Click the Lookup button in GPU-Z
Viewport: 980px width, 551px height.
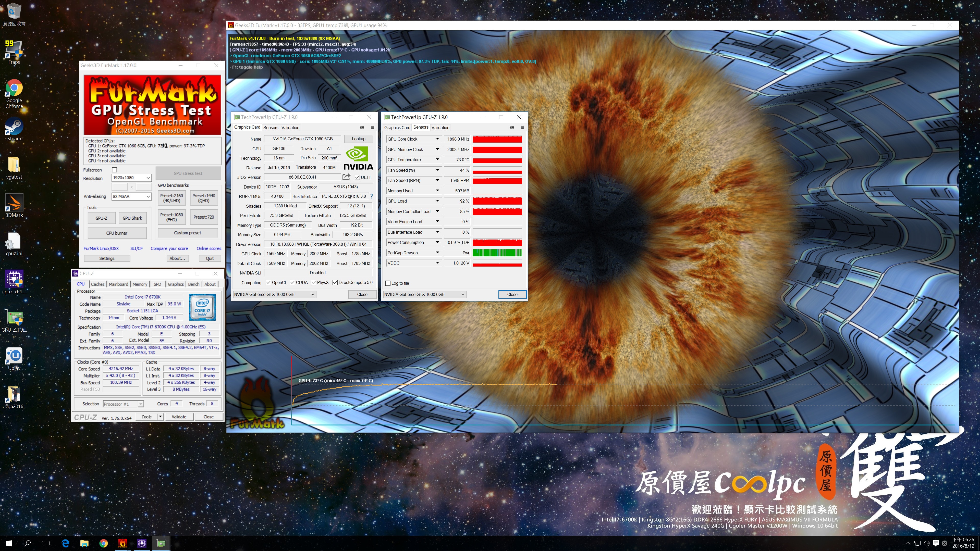[x=358, y=139]
